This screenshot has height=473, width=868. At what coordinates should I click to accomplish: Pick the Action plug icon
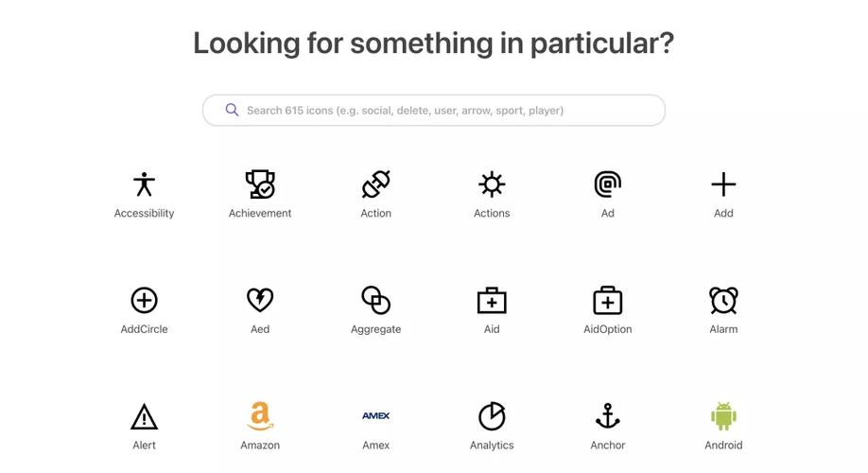click(x=376, y=184)
